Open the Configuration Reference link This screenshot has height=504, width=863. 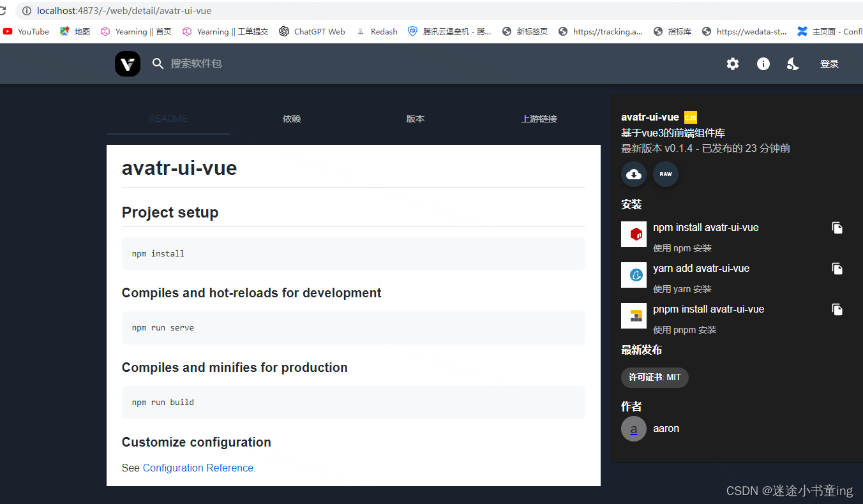198,468
